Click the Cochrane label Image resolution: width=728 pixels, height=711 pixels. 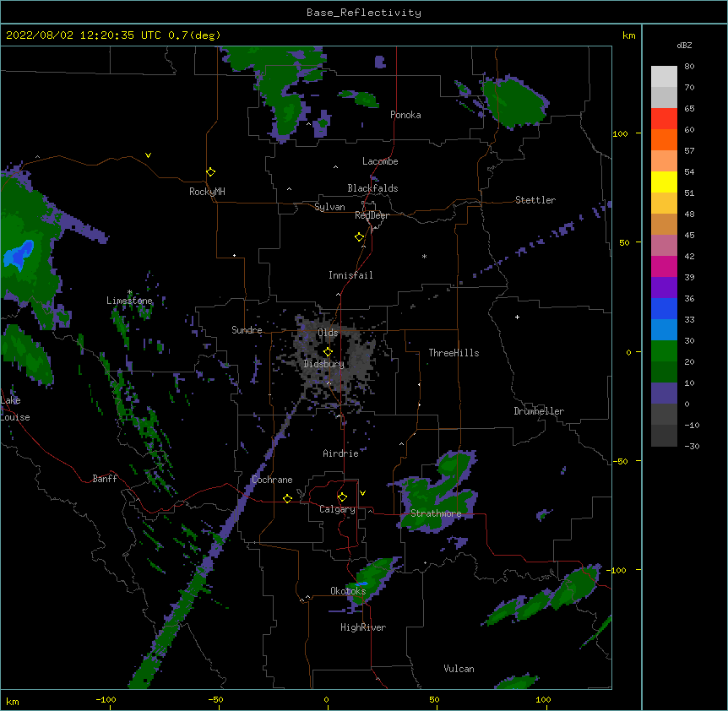pos(272,480)
